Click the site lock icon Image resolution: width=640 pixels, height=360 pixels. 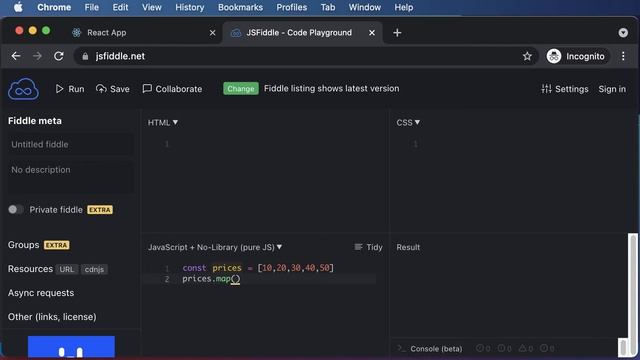coord(85,57)
